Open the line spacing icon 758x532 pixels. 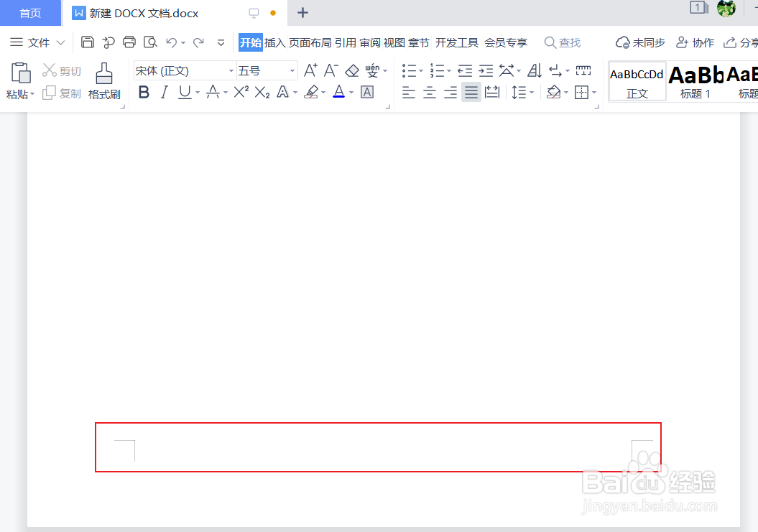[x=519, y=92]
